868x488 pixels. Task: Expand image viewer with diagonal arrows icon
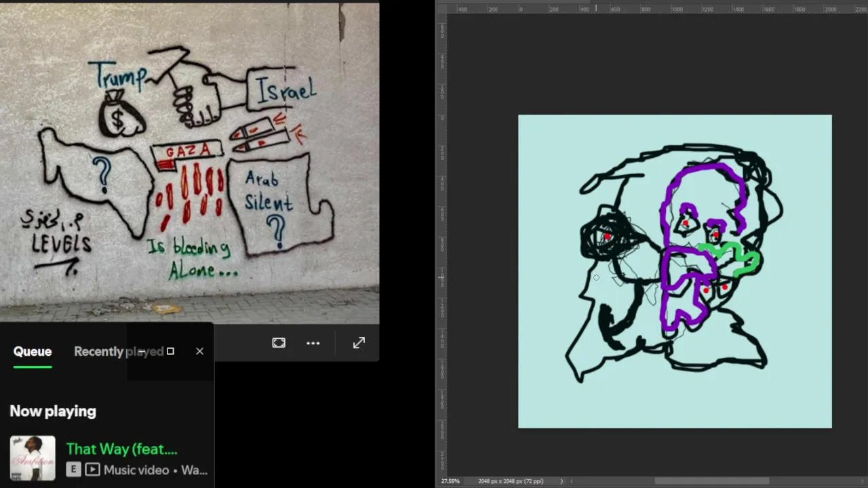click(x=359, y=343)
